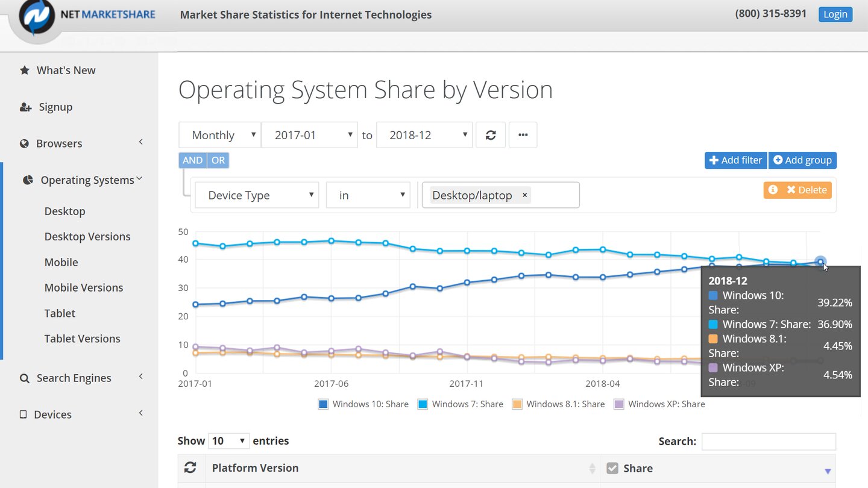Click the Login button

pyautogui.click(x=835, y=14)
